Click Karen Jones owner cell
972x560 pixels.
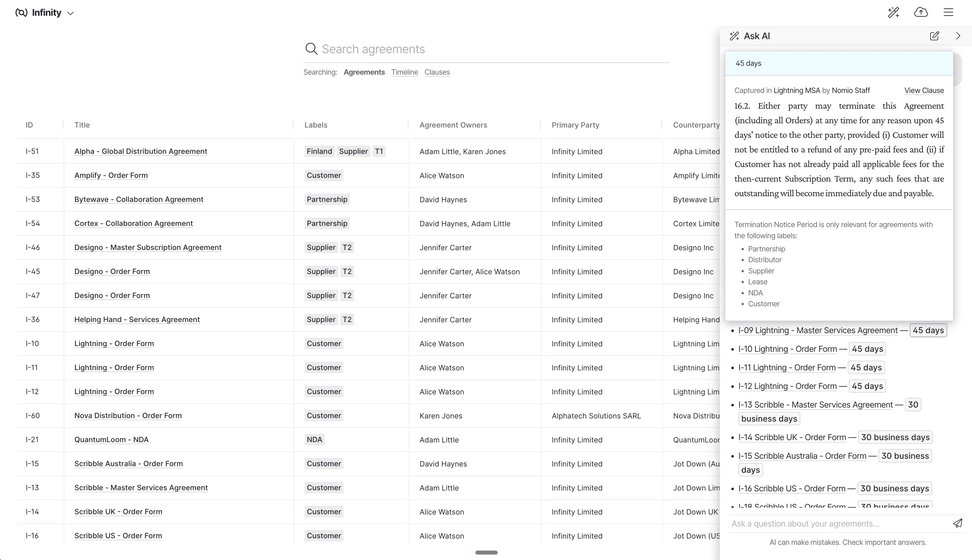(440, 416)
